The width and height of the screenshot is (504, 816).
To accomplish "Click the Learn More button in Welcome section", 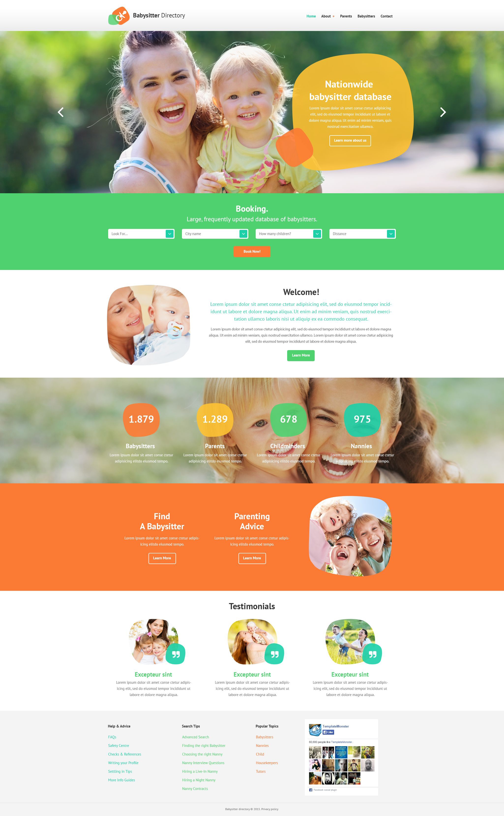I will 301,354.
